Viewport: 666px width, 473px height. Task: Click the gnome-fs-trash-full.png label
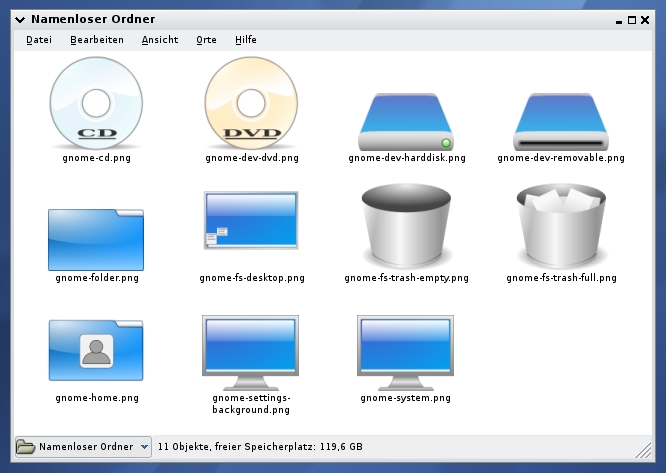562,278
